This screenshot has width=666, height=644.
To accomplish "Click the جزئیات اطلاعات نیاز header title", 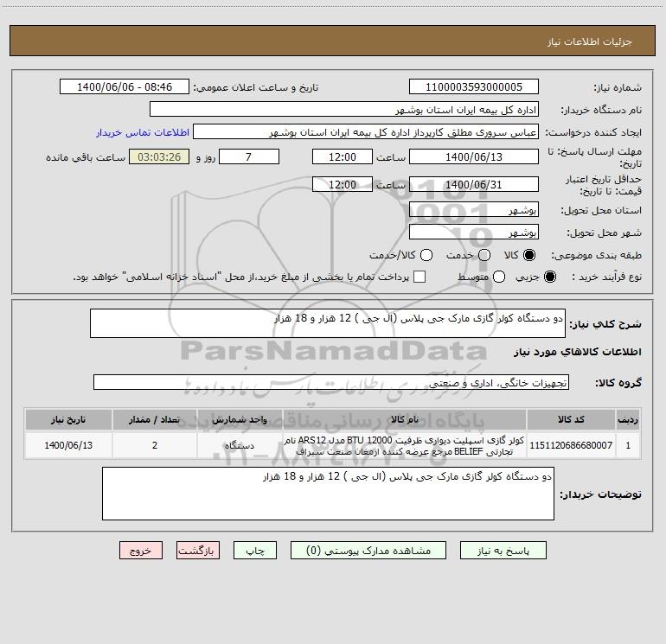I will click(x=590, y=41).
